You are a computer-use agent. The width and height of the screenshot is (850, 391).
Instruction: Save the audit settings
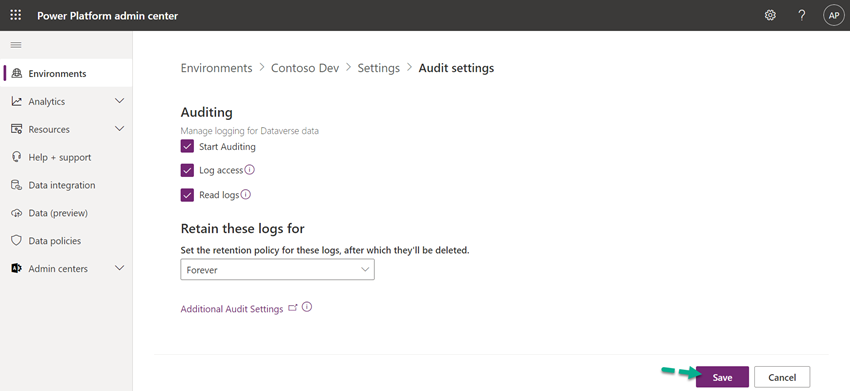click(x=722, y=377)
